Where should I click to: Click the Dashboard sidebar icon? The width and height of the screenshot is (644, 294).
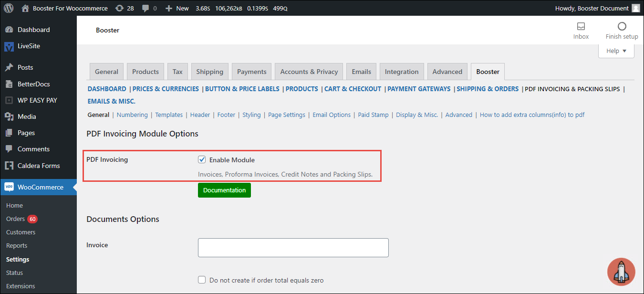tap(9, 30)
